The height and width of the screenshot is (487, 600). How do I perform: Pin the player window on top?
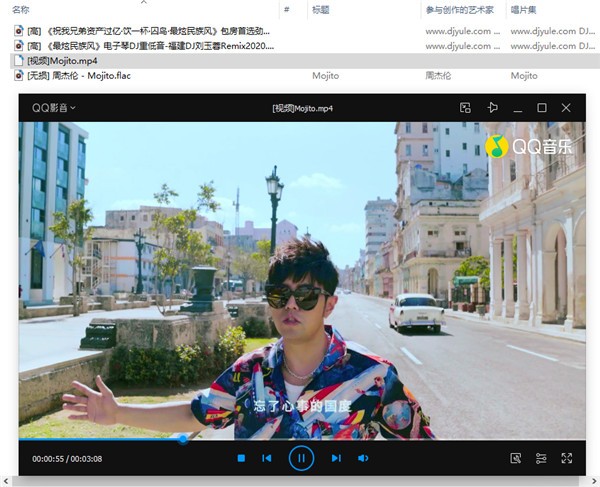[x=492, y=108]
